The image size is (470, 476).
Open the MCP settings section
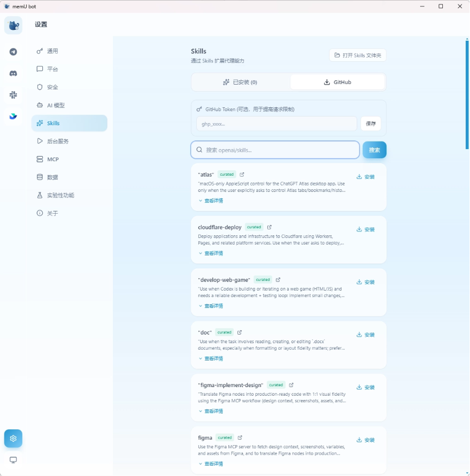coord(69,159)
